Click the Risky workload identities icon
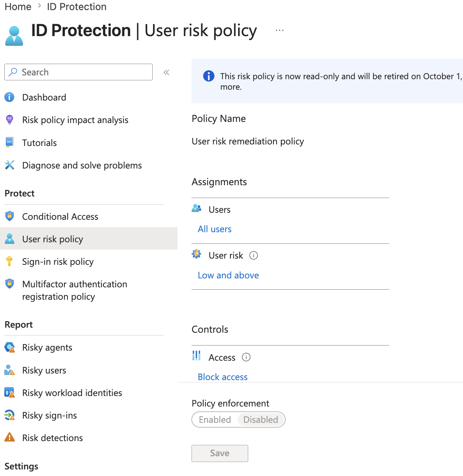The height and width of the screenshot is (476, 463). point(9,393)
